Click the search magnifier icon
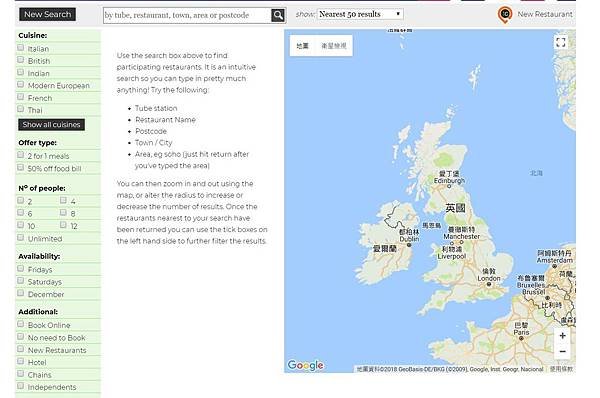 [x=278, y=15]
